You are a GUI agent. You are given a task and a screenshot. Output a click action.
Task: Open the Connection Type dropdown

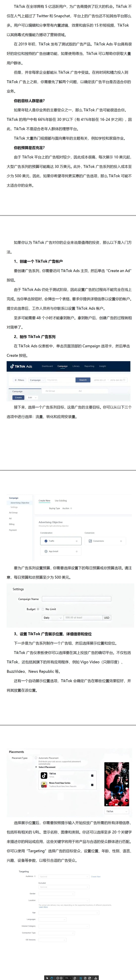click(57, 933)
